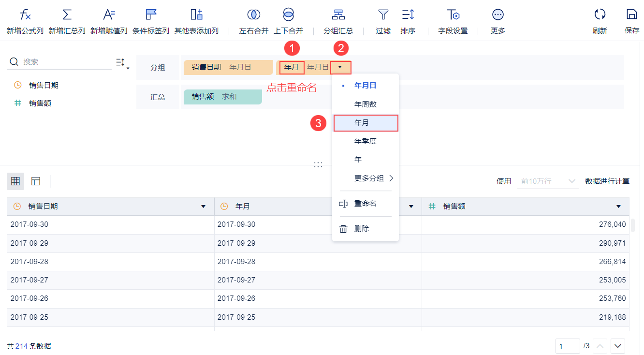Click the 新增汇总列 sigma icon
Screen dimensions: 644x355
point(67,15)
